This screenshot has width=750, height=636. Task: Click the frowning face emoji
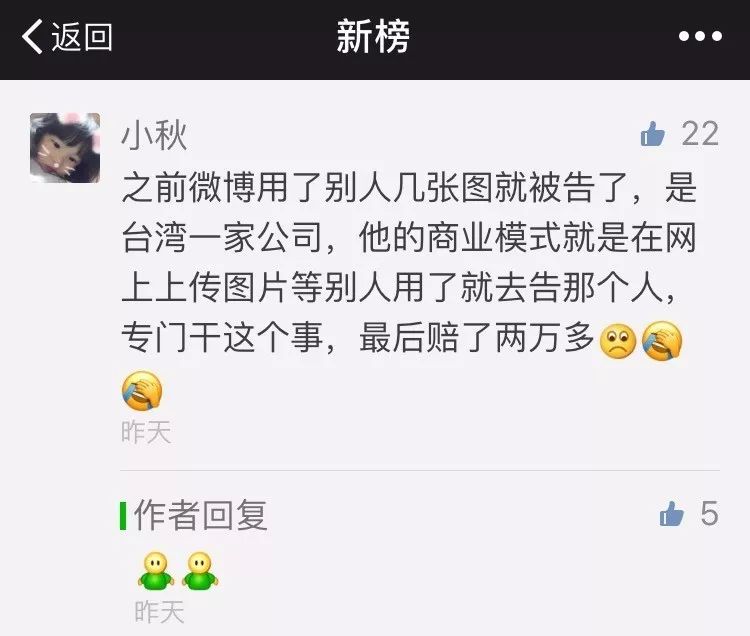pyautogui.click(x=618, y=341)
